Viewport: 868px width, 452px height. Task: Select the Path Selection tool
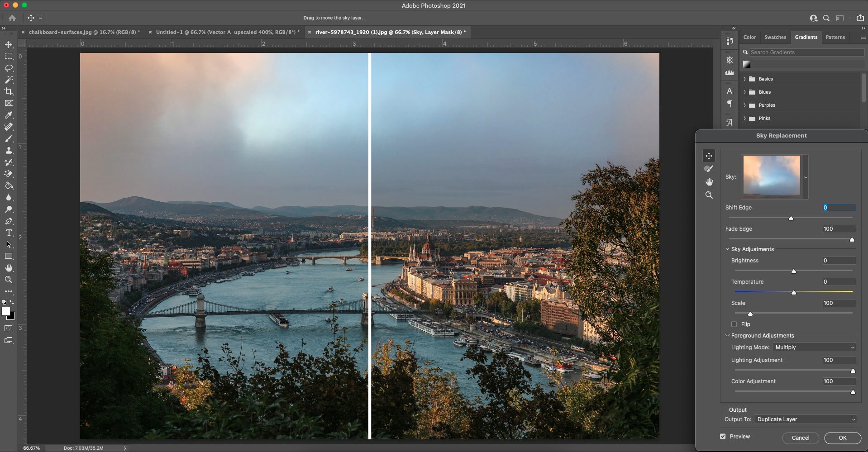[9, 244]
